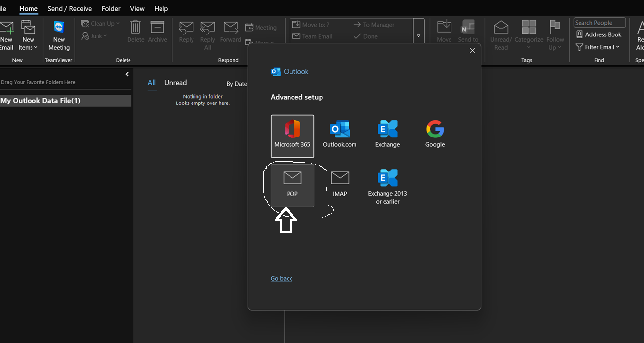Choose the POP account option
Screen dimensions: 644x343
coord(292,185)
